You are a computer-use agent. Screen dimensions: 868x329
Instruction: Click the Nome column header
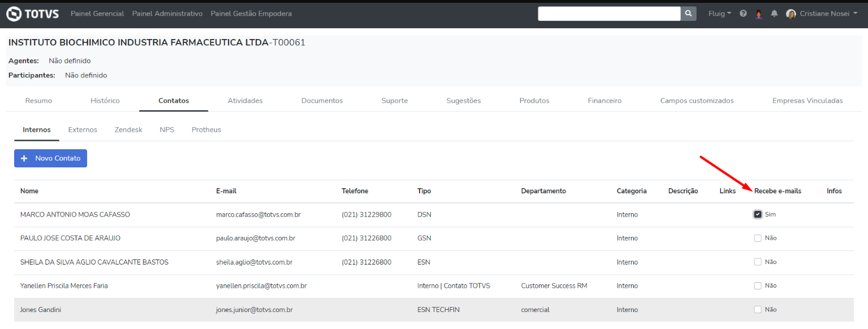pos(29,191)
